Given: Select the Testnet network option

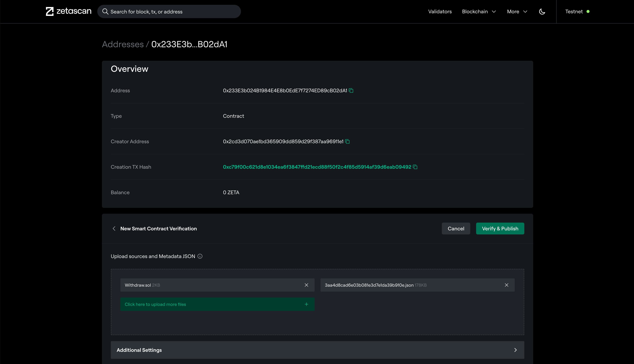Looking at the screenshot, I should (x=577, y=11).
